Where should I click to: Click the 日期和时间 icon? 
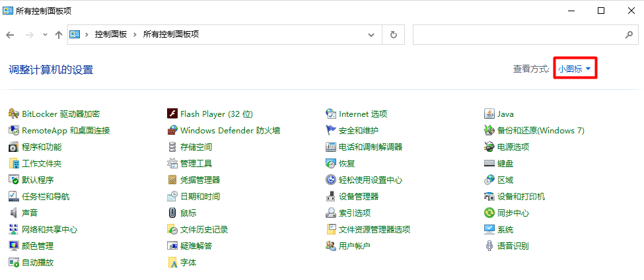pyautogui.click(x=172, y=196)
